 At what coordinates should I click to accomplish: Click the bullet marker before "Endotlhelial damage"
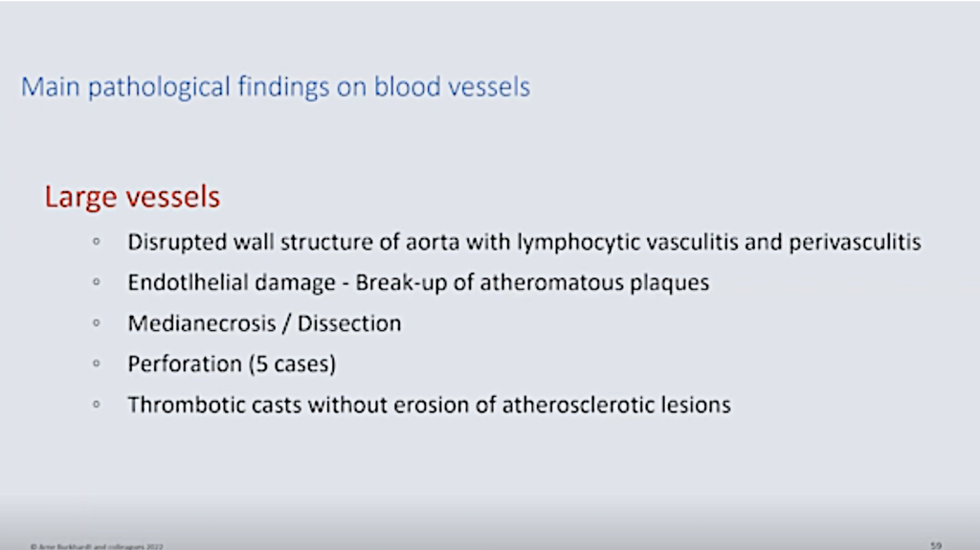97,283
